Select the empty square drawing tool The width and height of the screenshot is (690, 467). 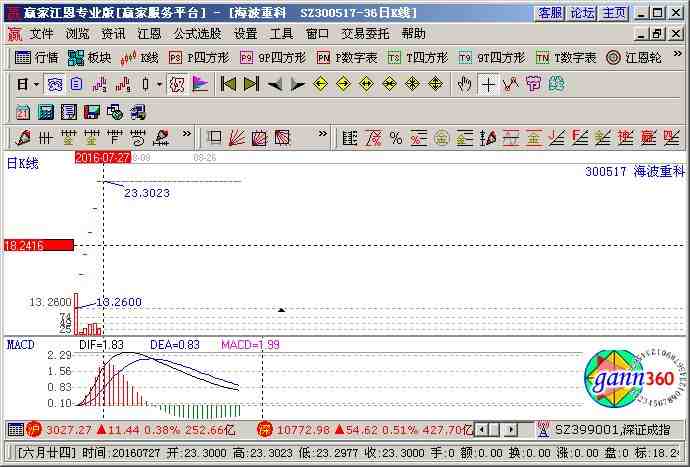click(x=214, y=138)
